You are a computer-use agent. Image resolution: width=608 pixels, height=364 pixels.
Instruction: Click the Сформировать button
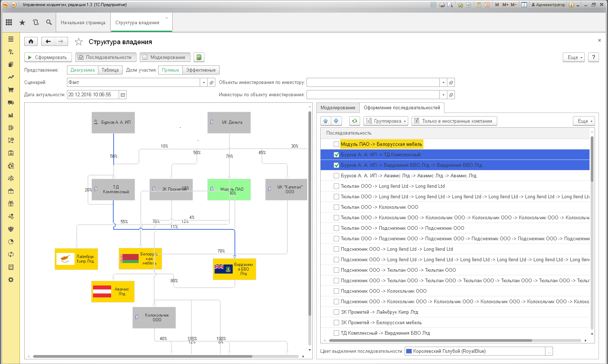point(48,57)
